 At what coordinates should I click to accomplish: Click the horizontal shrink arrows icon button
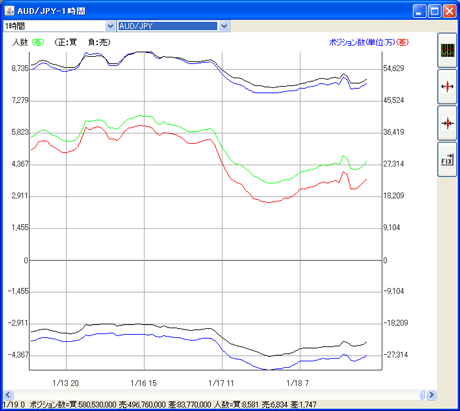(x=447, y=123)
